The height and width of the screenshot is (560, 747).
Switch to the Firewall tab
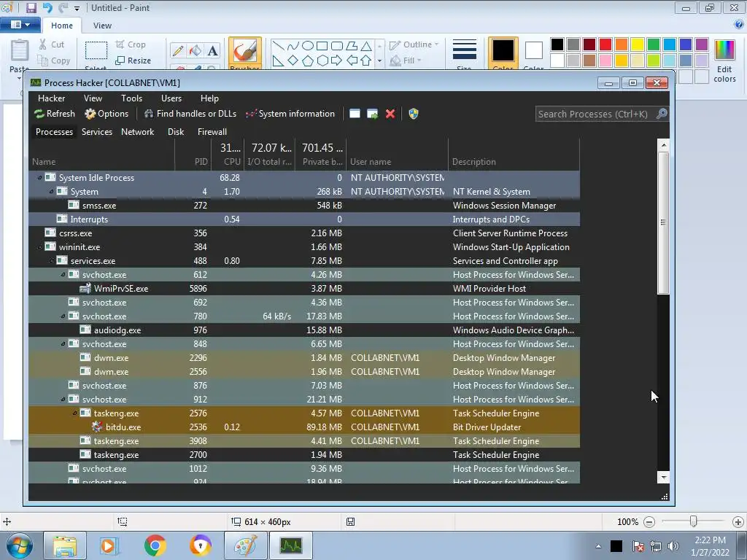pos(212,132)
